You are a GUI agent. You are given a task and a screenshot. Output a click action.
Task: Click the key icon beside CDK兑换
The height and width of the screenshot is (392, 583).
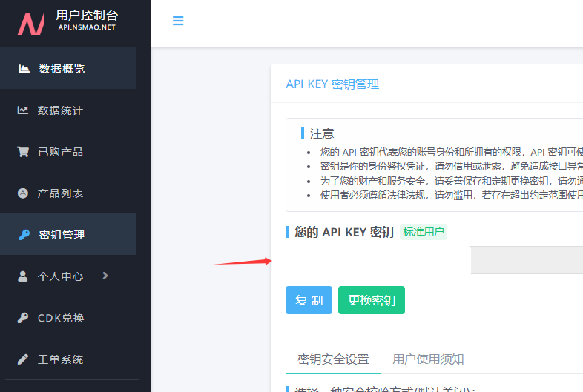tap(24, 318)
